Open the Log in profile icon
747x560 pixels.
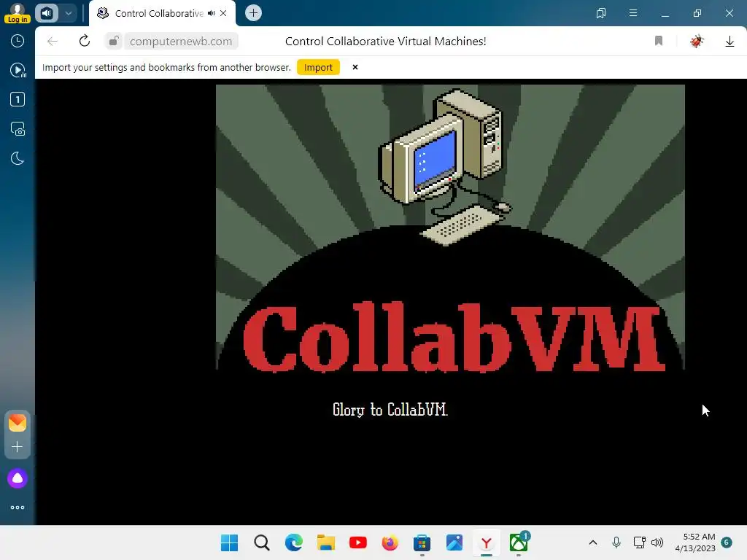pos(18,13)
